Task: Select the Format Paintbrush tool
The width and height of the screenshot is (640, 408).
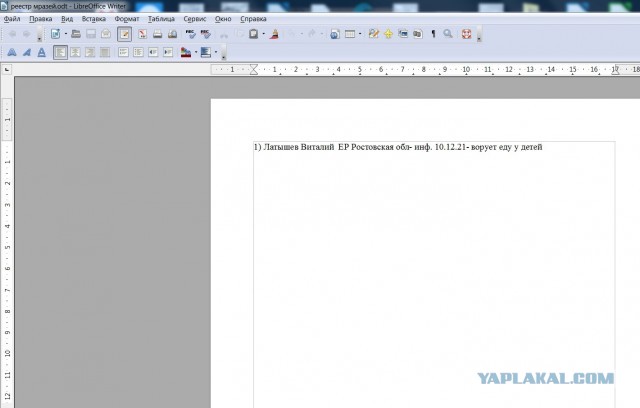Action: (x=274, y=34)
